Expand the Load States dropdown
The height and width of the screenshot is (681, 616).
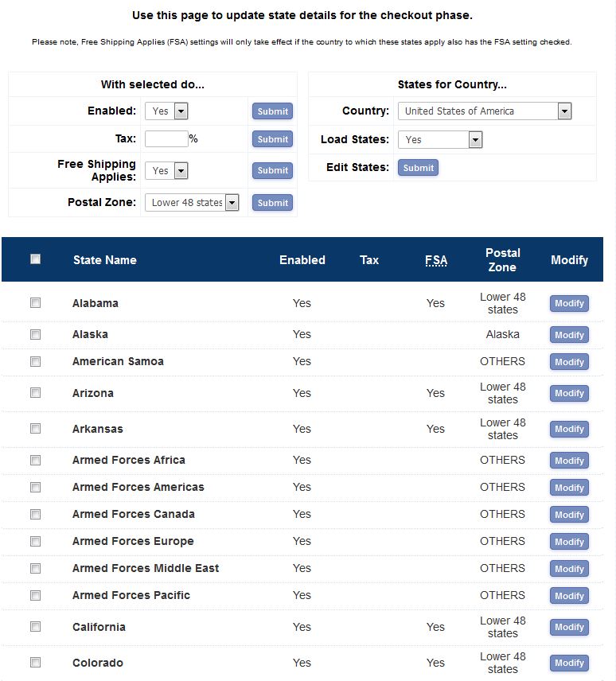pos(440,140)
